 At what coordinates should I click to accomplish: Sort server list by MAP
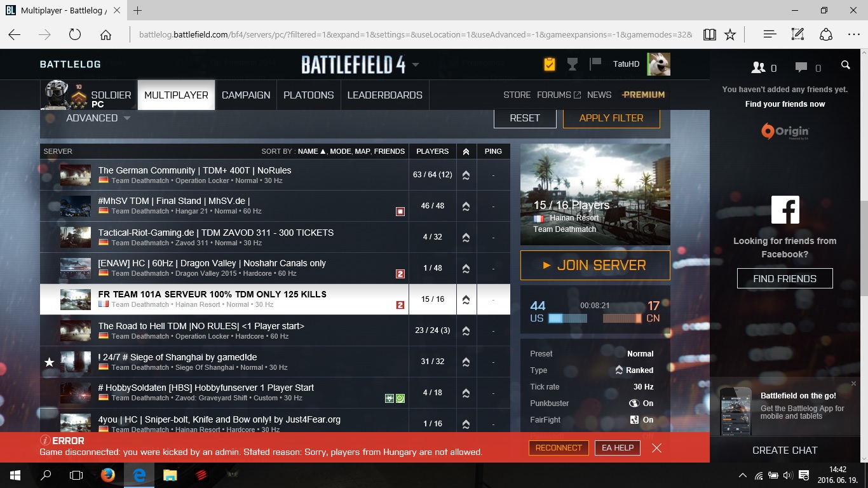click(363, 151)
